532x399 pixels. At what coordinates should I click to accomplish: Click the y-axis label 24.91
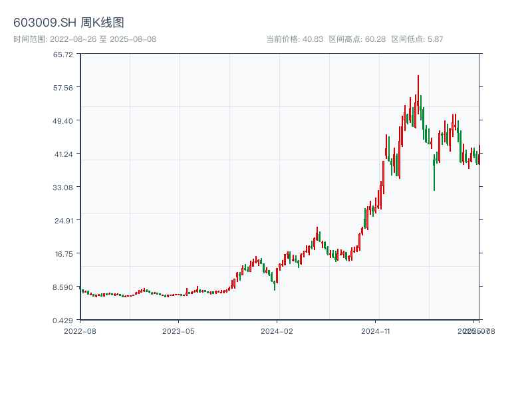64,221
